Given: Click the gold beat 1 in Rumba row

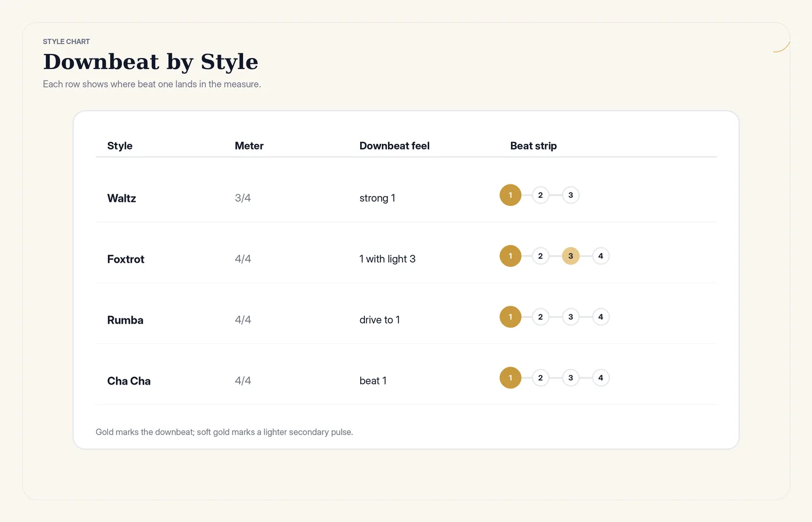Looking at the screenshot, I should click(510, 317).
